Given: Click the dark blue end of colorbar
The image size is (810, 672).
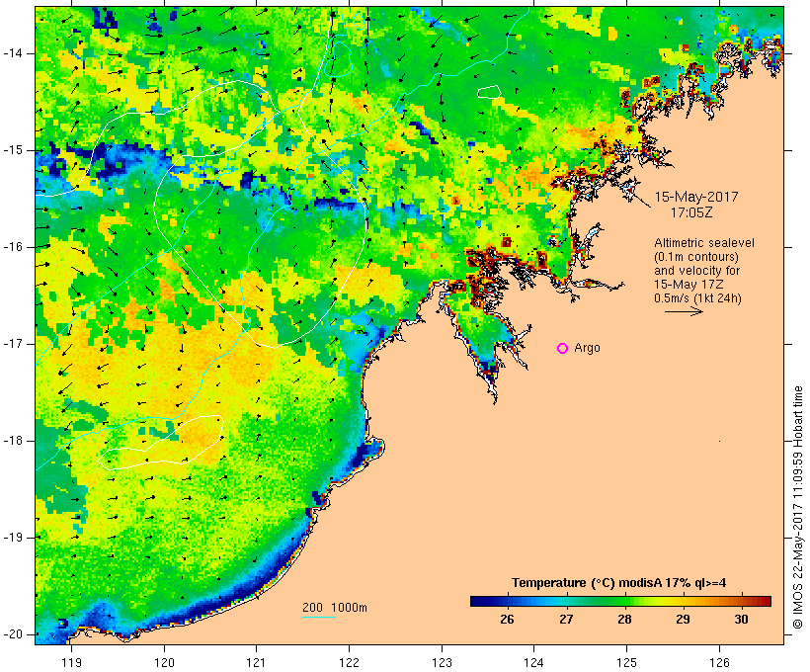Looking at the screenshot, I should tap(475, 601).
